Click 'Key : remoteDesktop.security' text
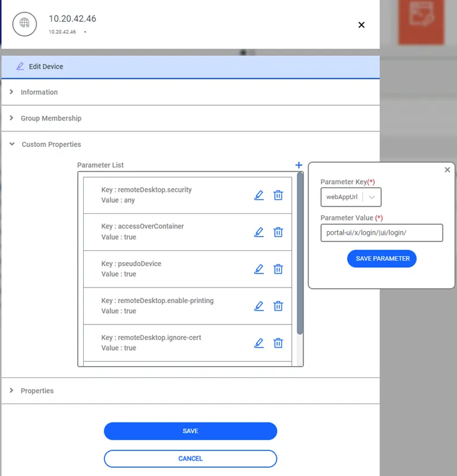This screenshot has width=457, height=476. pos(147,190)
